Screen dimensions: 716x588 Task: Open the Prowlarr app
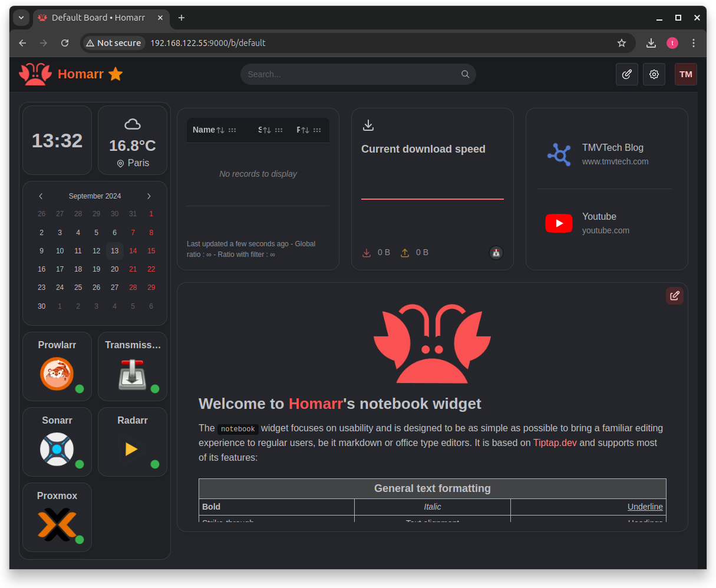pos(57,366)
